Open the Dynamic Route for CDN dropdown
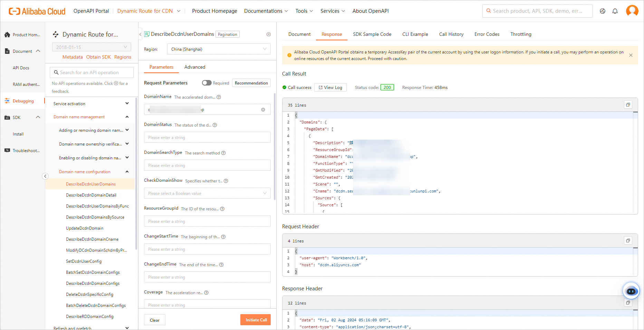 click(149, 11)
